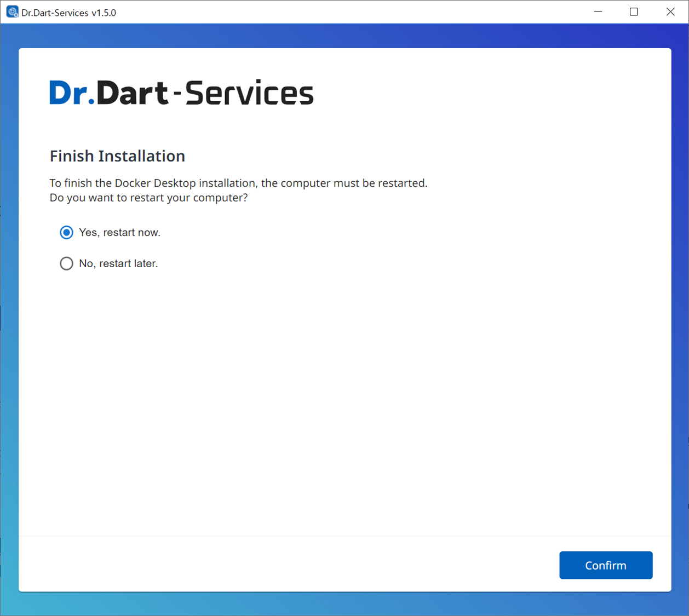The width and height of the screenshot is (689, 616).
Task: Click the 'No, restart later.' label text
Action: pos(118,264)
